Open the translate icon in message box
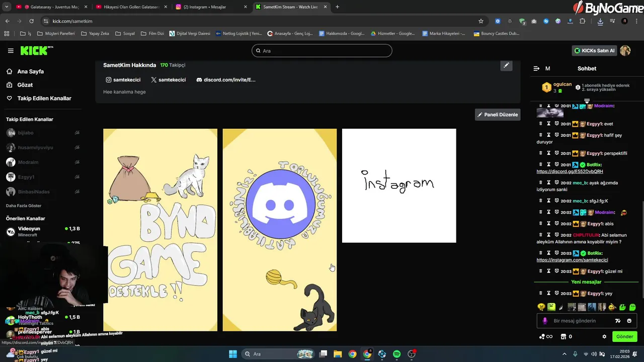The height and width of the screenshot is (362, 644). pos(618,321)
